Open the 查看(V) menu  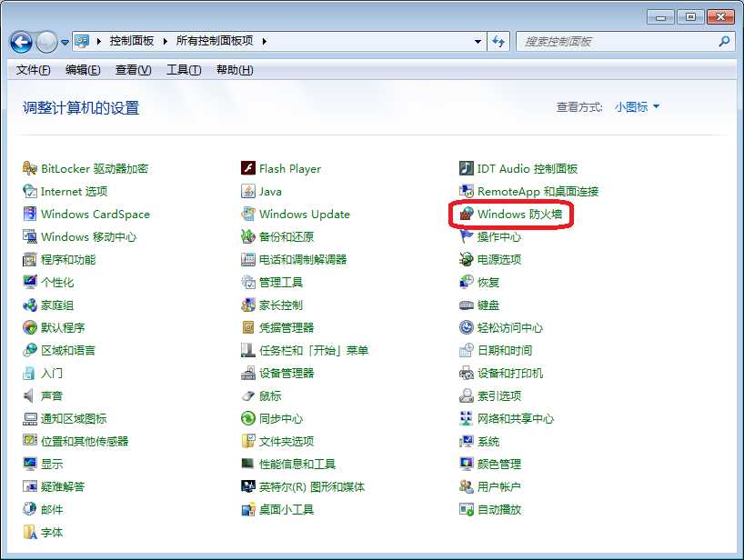click(x=134, y=70)
